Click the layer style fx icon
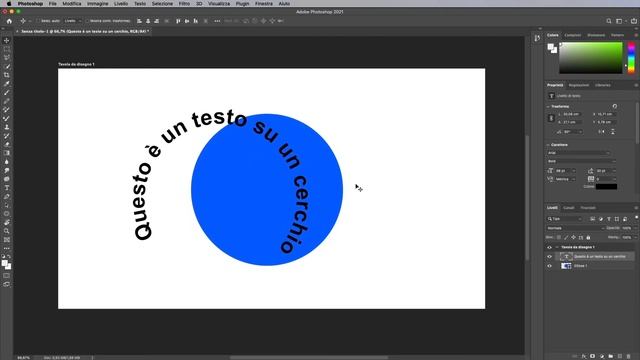Image resolution: width=640 pixels, height=360 pixels. click(x=584, y=356)
